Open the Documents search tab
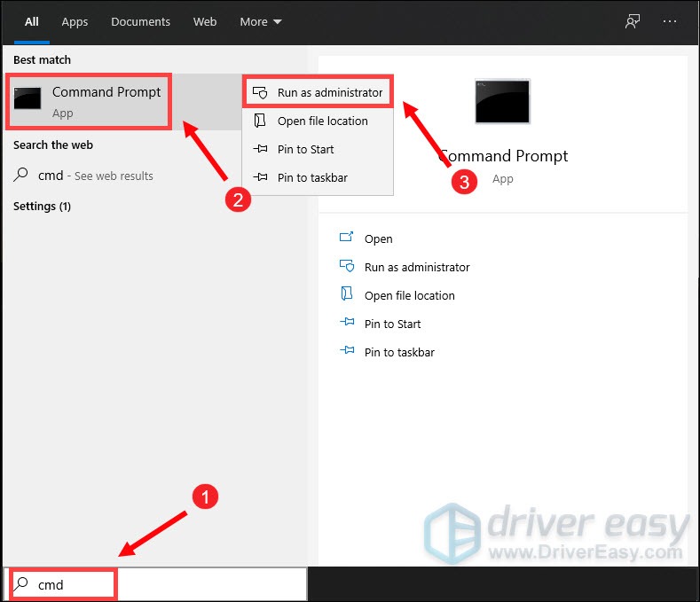This screenshot has width=700, height=602. tap(141, 21)
